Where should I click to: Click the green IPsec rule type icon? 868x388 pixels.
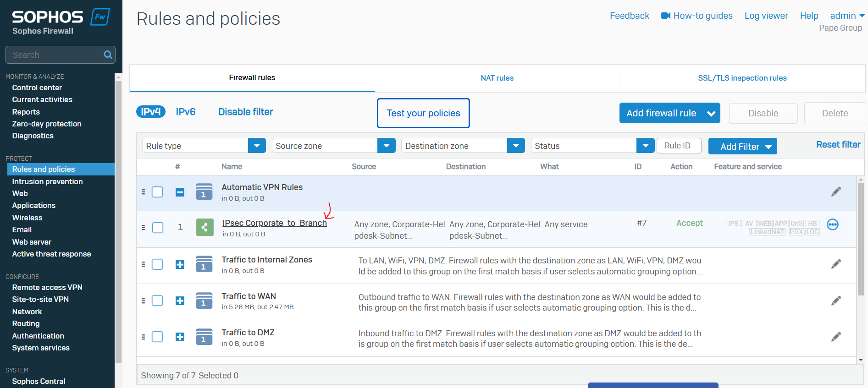(x=205, y=227)
